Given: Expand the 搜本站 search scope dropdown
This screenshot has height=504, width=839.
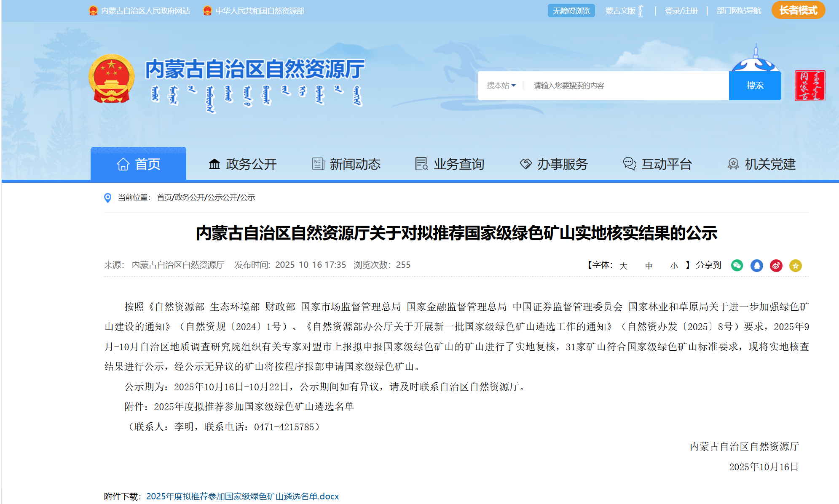Looking at the screenshot, I should coord(501,85).
